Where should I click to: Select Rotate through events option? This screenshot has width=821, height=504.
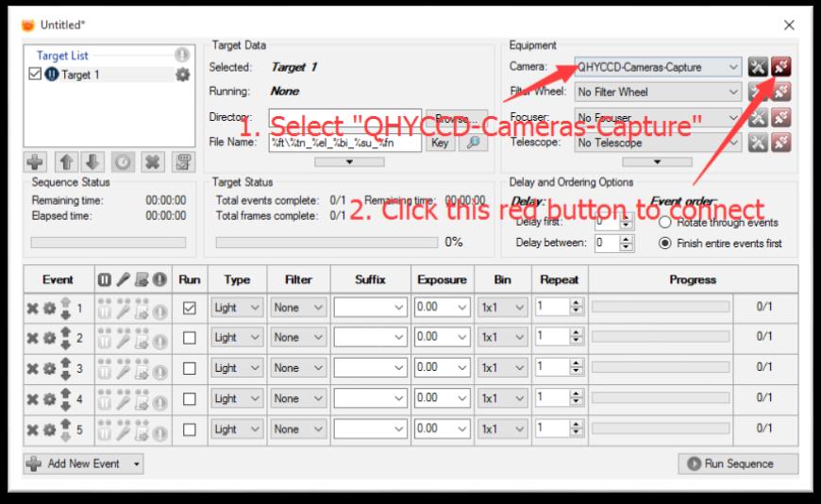click(665, 222)
